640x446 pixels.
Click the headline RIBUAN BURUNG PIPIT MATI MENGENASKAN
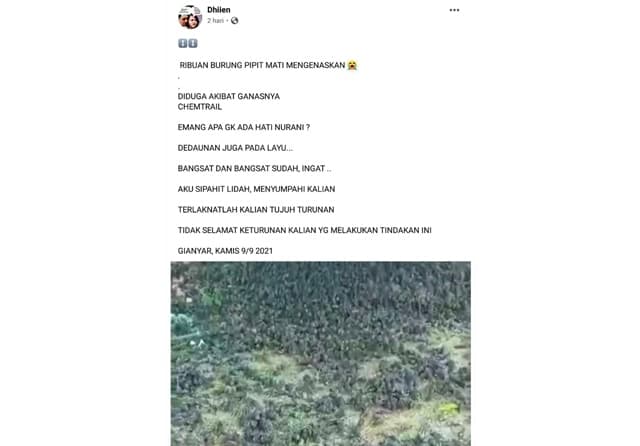(x=262, y=65)
